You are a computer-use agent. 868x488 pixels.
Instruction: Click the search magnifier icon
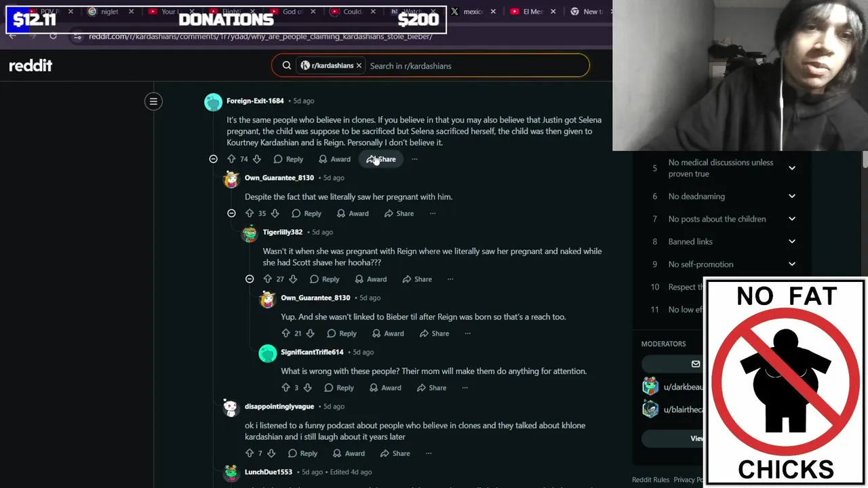tap(287, 66)
